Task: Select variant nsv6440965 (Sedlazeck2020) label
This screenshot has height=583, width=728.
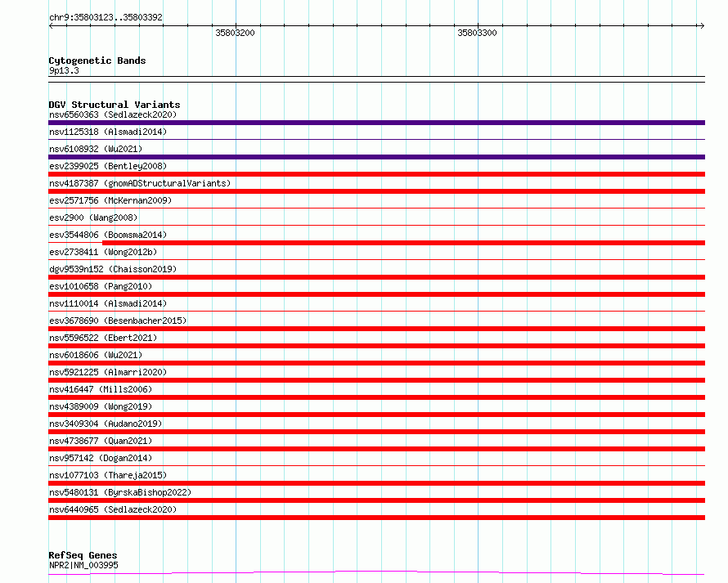Action: tap(113, 509)
